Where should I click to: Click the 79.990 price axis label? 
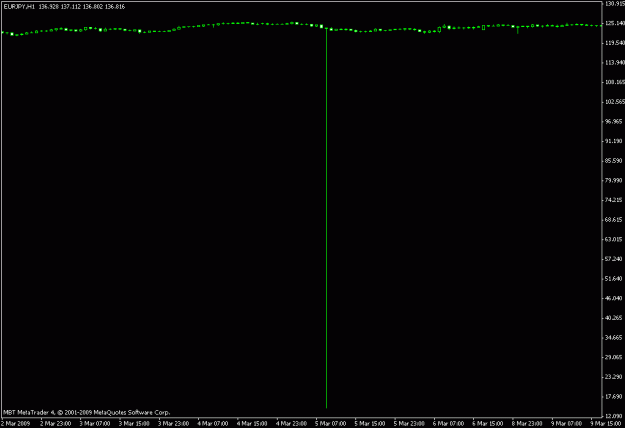click(x=615, y=181)
